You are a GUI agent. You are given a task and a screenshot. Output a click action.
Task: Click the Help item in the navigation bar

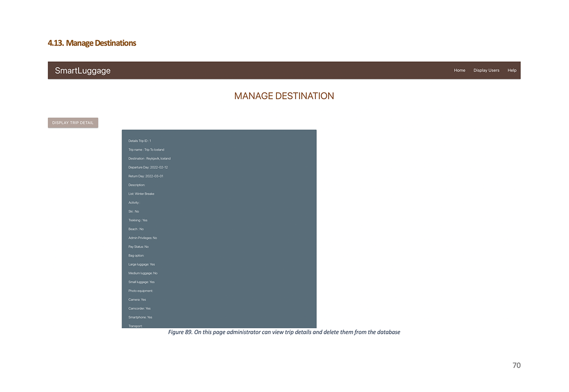[512, 70]
